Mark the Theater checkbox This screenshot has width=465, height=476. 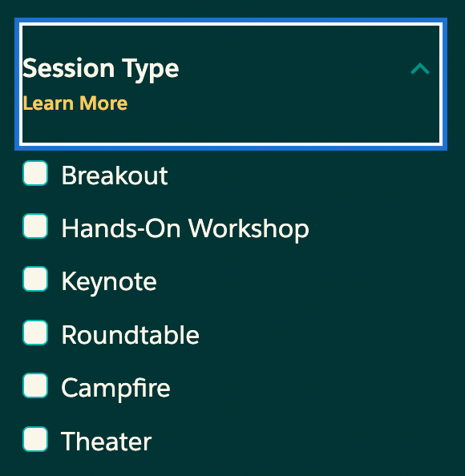click(x=35, y=439)
